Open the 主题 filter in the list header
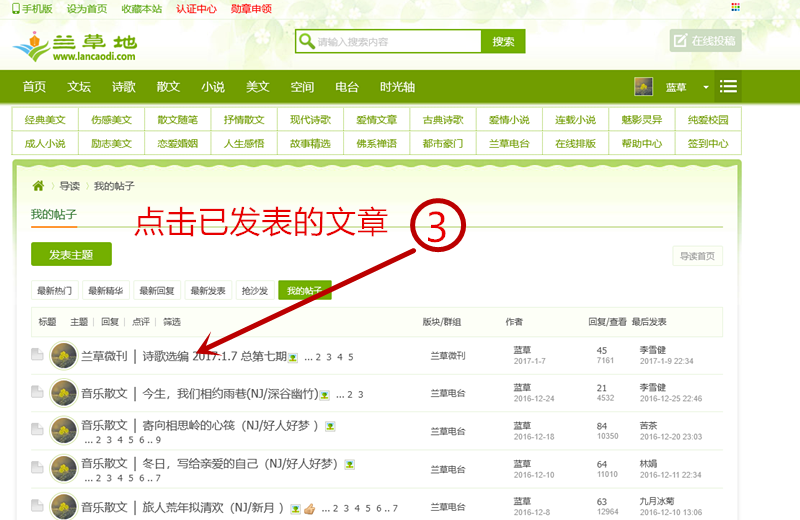The width and height of the screenshot is (800, 520). pyautogui.click(x=79, y=322)
